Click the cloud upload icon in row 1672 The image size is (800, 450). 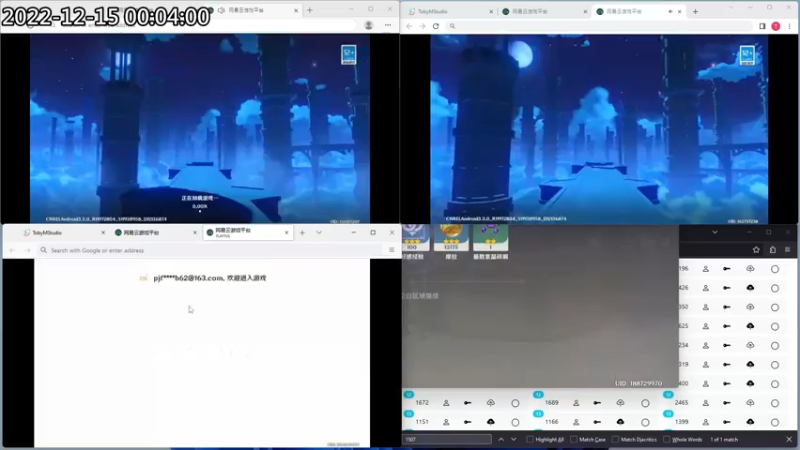pyautogui.click(x=490, y=403)
